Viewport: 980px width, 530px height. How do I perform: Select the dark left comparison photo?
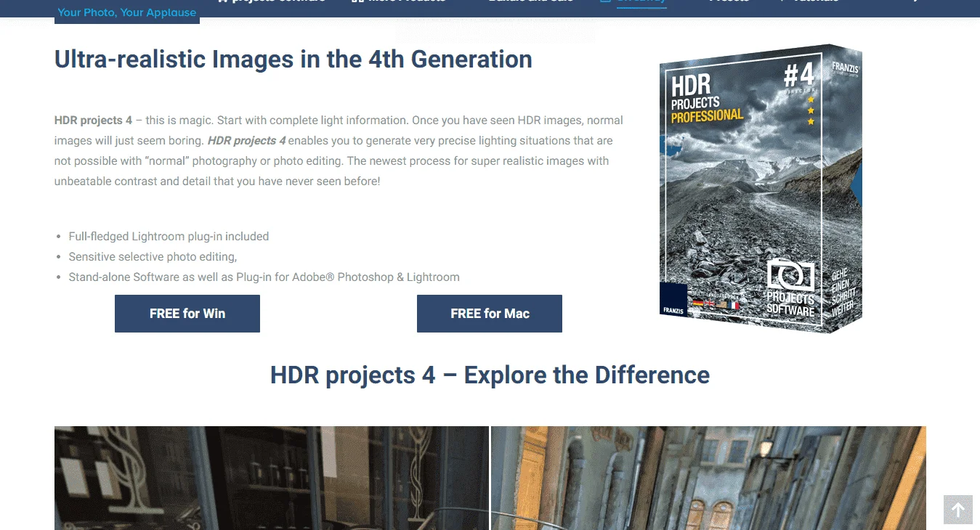tap(272, 478)
